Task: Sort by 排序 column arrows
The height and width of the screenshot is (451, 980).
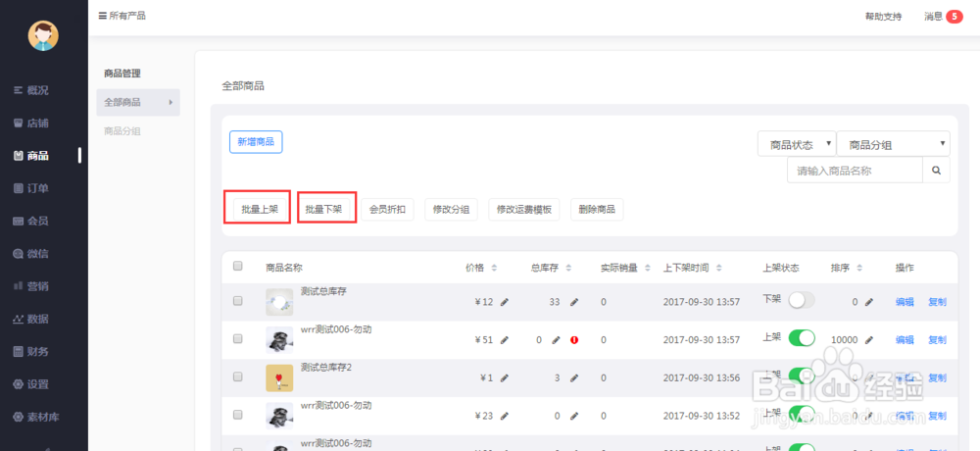Action: [x=859, y=269]
